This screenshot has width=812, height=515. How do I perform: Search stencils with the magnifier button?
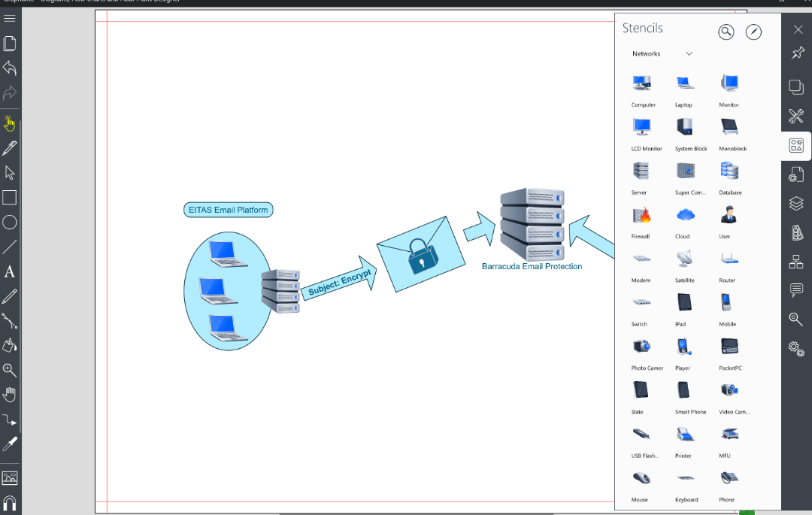[726, 32]
